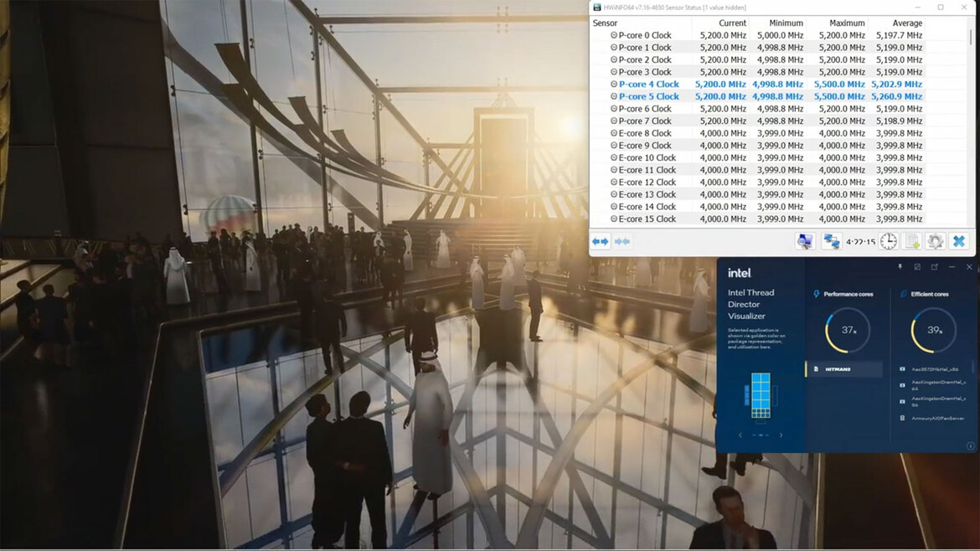Select the E-core 12 Clock row label
The width and height of the screenshot is (980, 551).
click(647, 182)
